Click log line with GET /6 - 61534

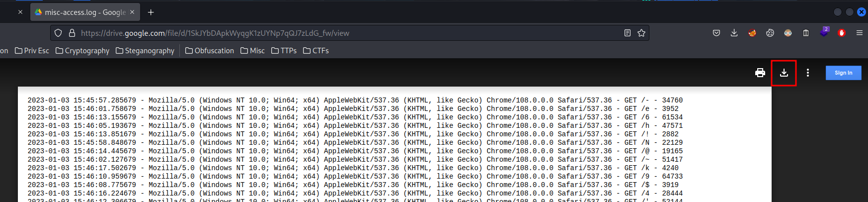pos(355,117)
